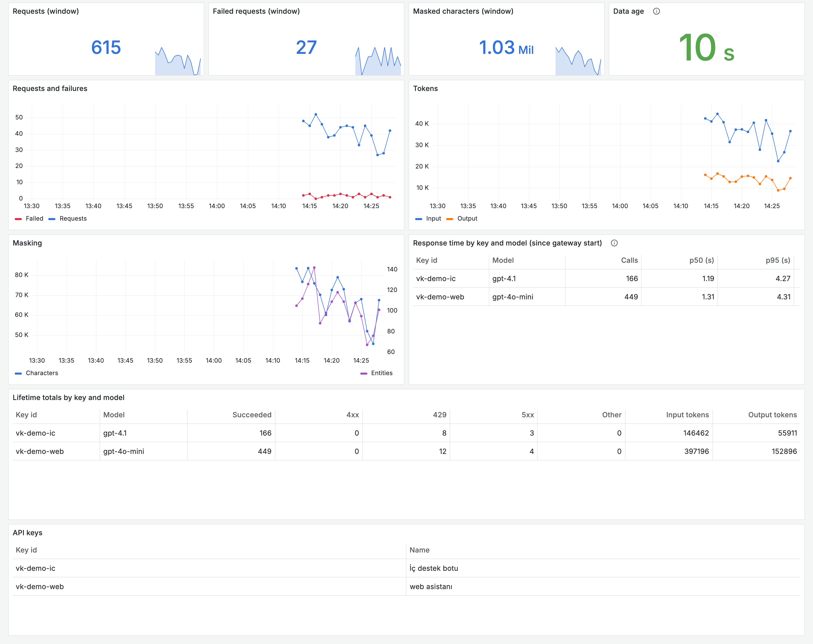
Task: Click the Requests sparkline mini chart
Action: [178, 61]
